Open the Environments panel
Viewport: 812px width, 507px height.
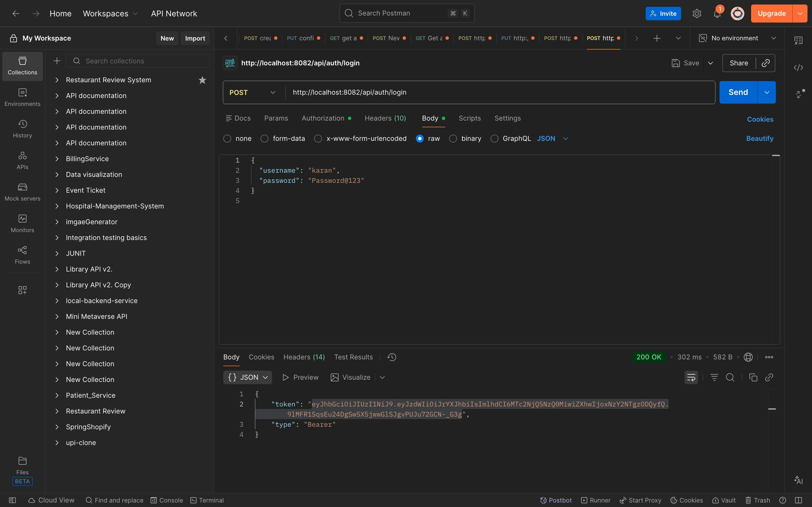coord(22,97)
